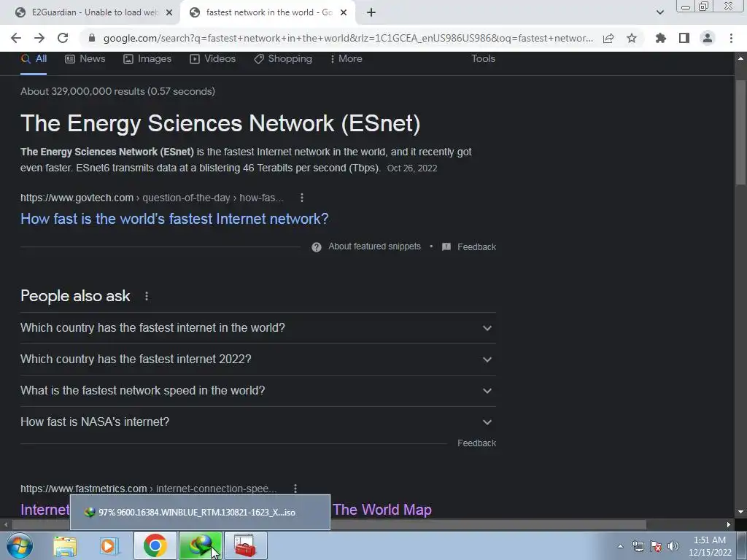Click the scroll down arrow of vertical scrollbar
This screenshot has width=747, height=560.
click(x=740, y=512)
